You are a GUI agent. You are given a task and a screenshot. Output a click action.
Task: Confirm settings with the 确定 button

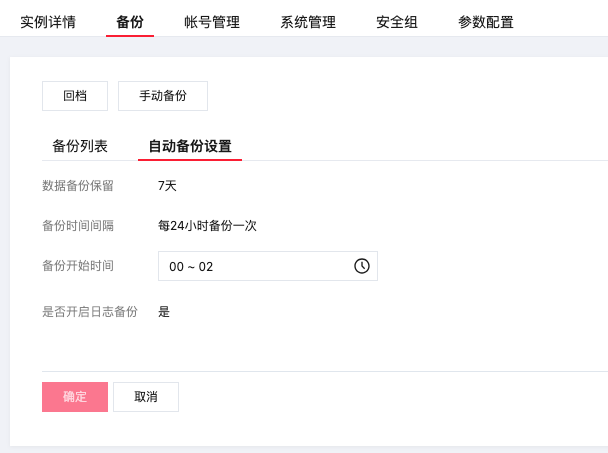click(x=75, y=397)
